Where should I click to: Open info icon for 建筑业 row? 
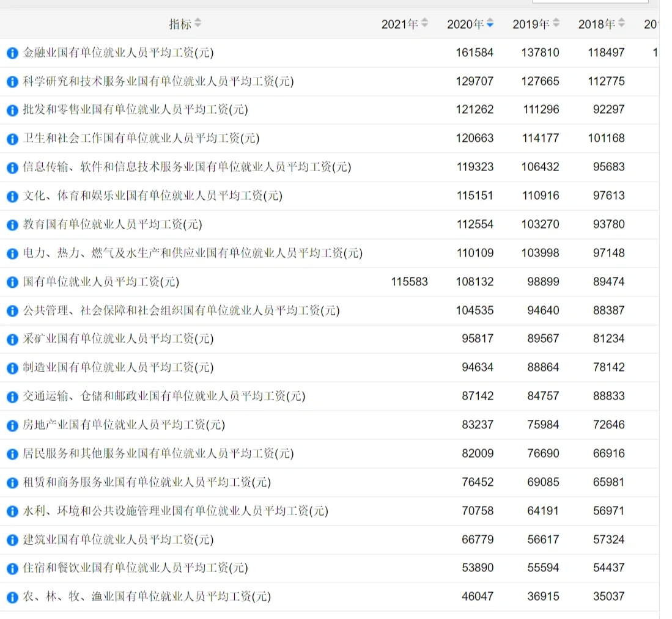(12, 540)
